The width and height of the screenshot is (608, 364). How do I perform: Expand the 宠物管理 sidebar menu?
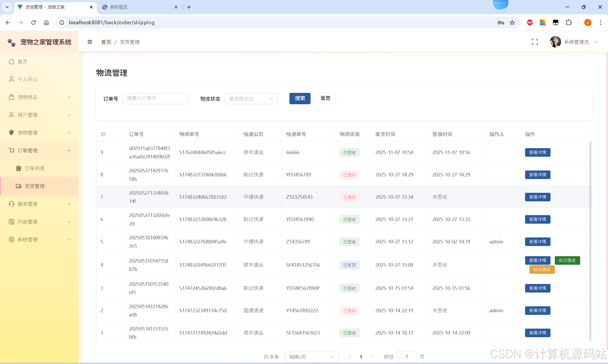[39, 133]
